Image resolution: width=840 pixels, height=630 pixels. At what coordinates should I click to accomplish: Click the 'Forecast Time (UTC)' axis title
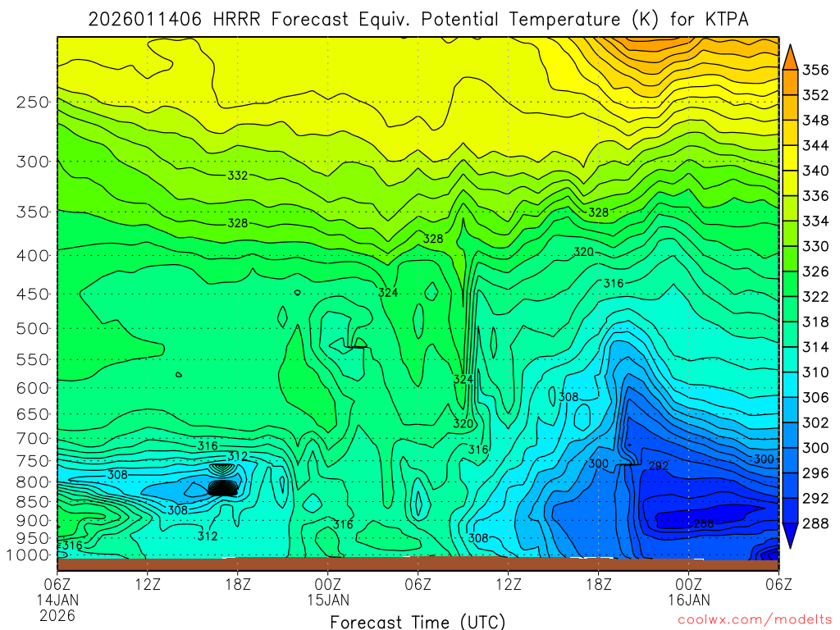point(418,622)
